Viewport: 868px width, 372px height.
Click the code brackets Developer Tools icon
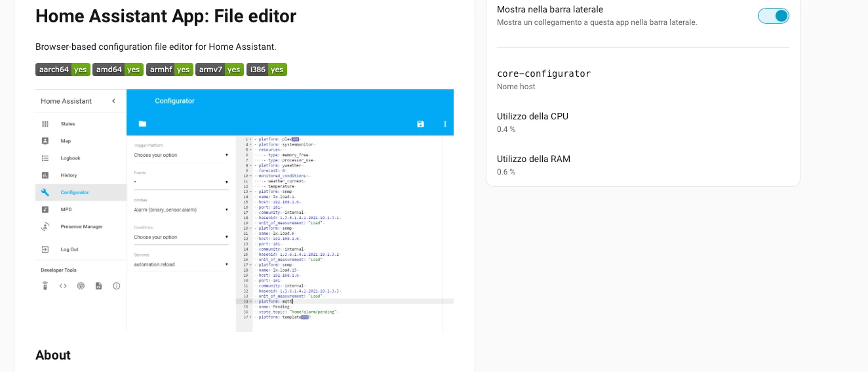click(63, 285)
